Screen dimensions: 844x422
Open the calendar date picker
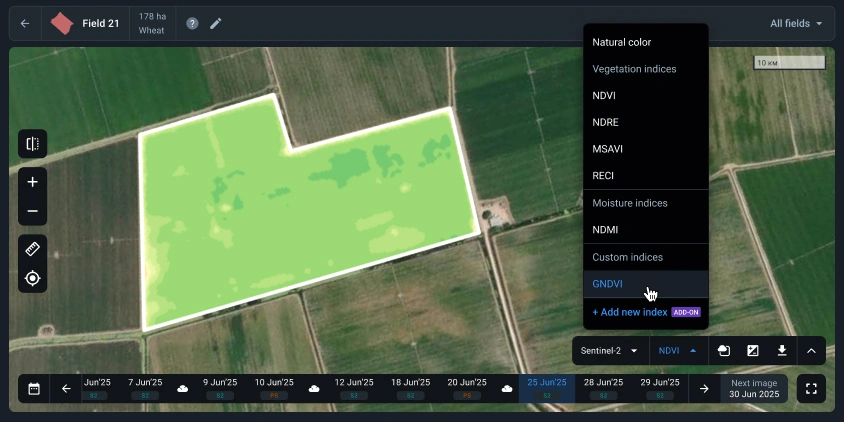(x=34, y=389)
